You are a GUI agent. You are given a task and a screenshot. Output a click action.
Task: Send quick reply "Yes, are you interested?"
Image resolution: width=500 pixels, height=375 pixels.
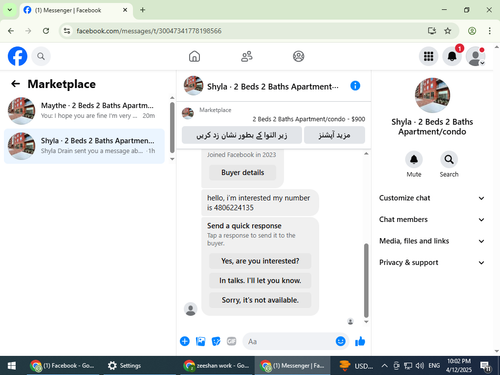click(260, 261)
